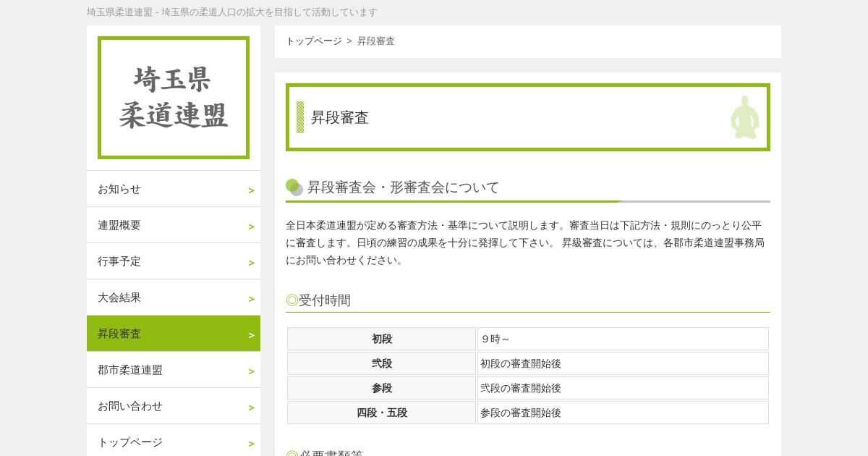Click the 四段・五段 table header cell
Viewport: 868px width, 456px height.
[382, 413]
